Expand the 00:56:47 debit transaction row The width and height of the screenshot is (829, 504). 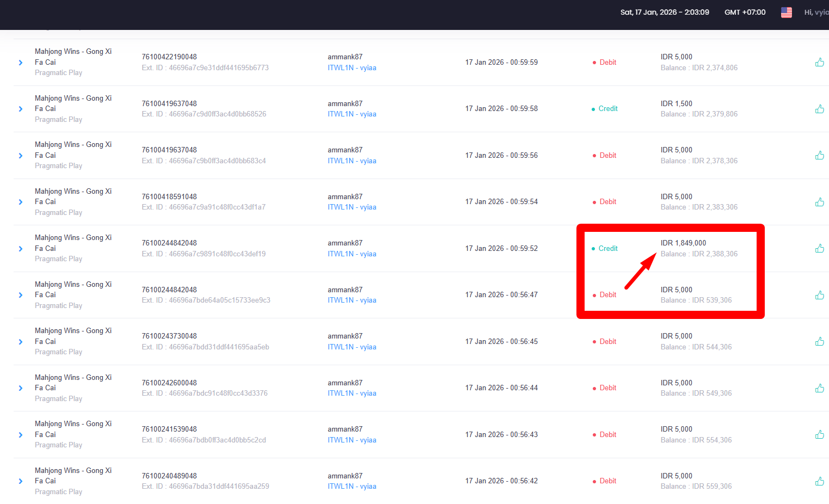click(x=21, y=295)
